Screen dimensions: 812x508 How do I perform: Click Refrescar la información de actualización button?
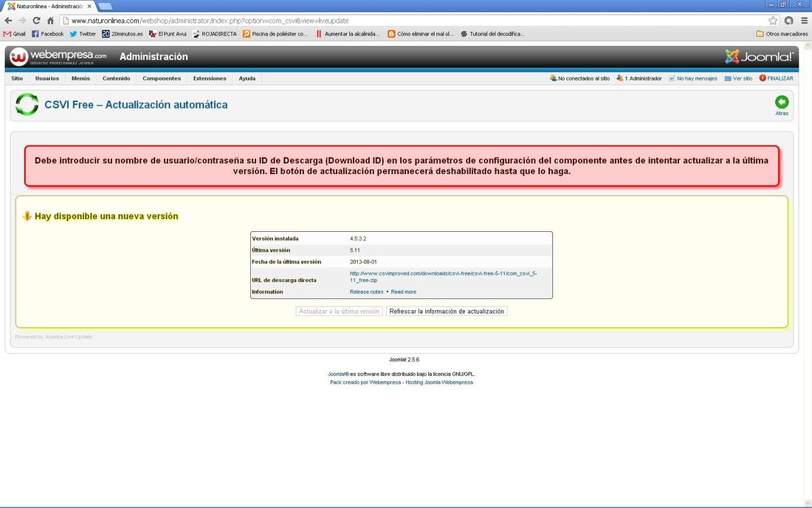tap(447, 311)
